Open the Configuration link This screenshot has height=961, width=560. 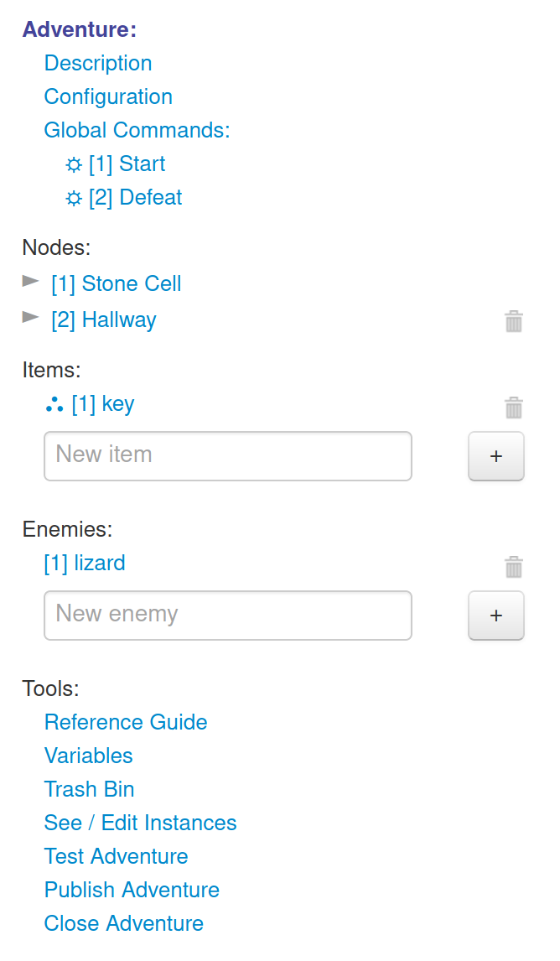coord(108,96)
